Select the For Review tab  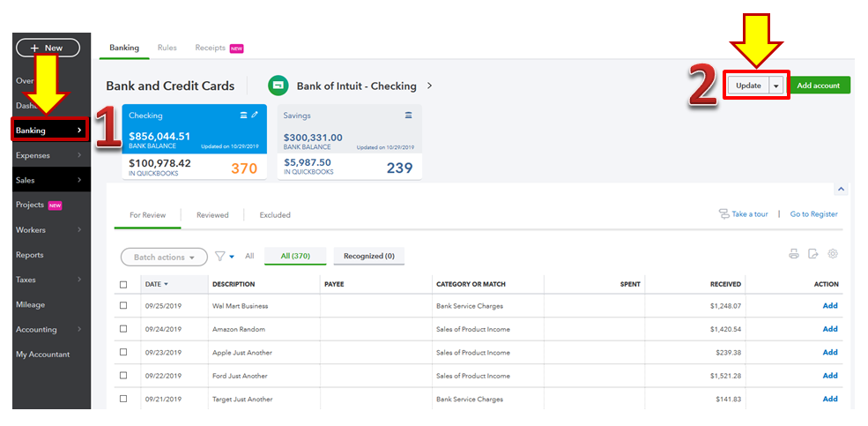click(147, 215)
